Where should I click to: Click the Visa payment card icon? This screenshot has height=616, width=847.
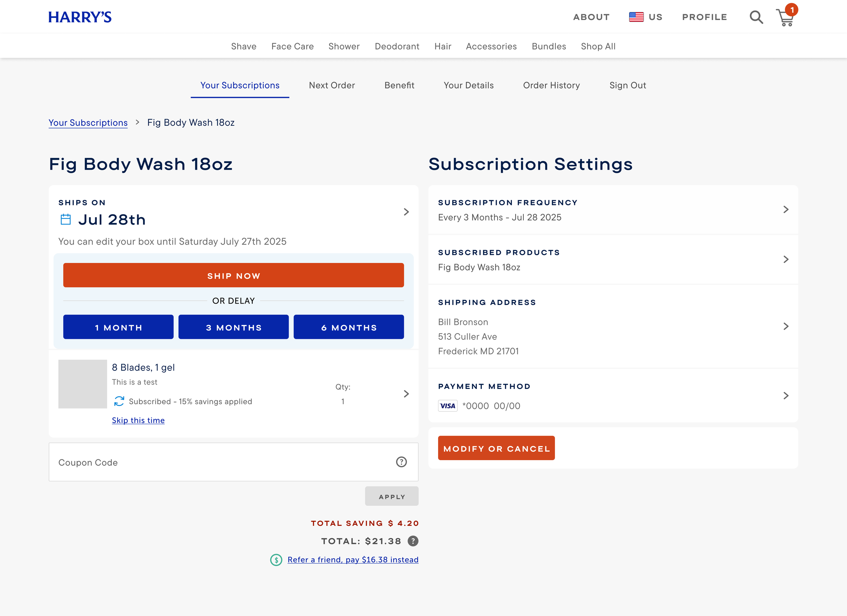(448, 406)
